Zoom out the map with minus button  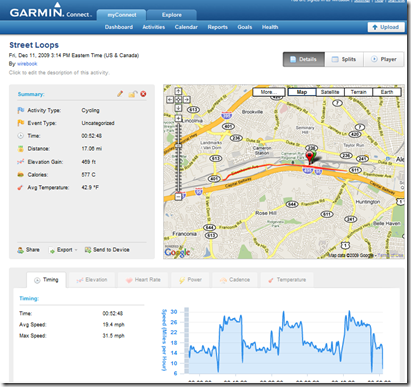click(x=178, y=197)
